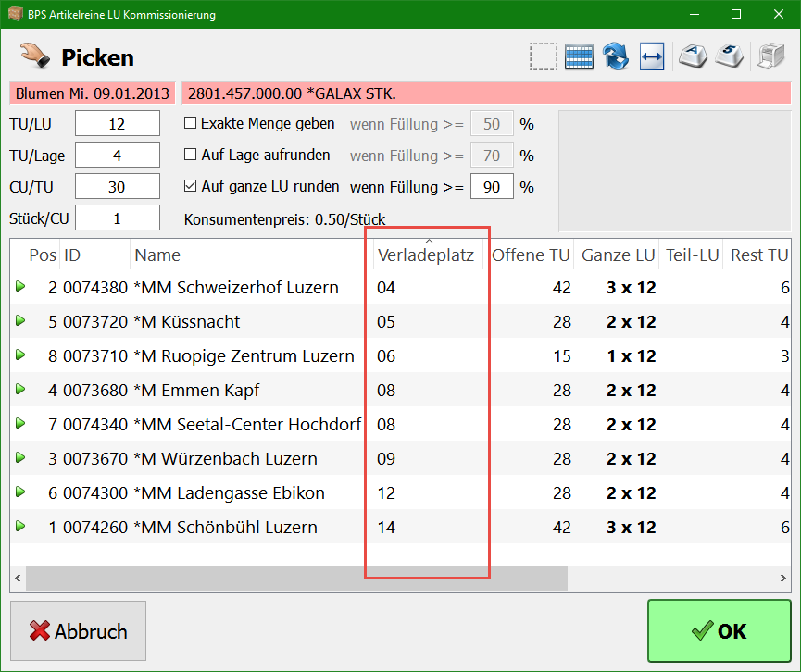The width and height of the screenshot is (801, 672).
Task: Click the blue refresh arrows icon
Action: pos(616,57)
